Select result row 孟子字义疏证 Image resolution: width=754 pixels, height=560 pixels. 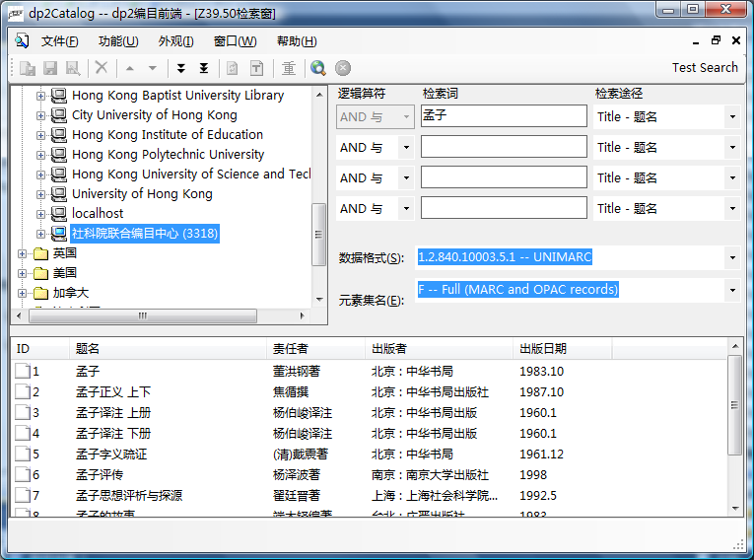point(110,455)
